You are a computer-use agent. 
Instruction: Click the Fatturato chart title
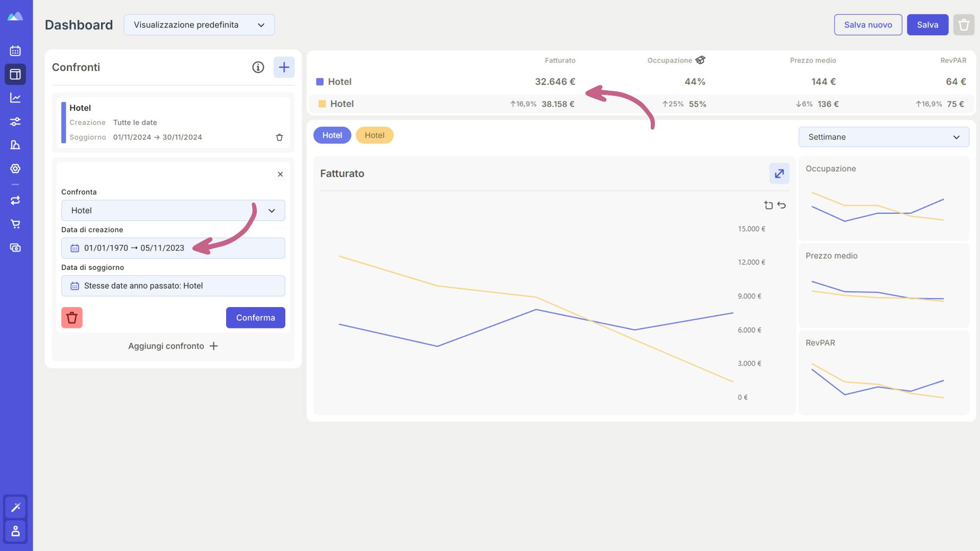tap(342, 173)
